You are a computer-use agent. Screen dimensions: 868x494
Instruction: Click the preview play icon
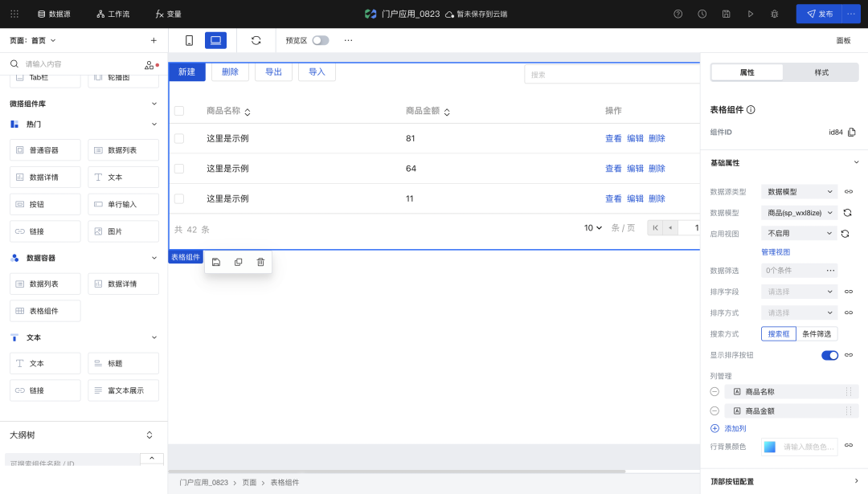pyautogui.click(x=750, y=14)
